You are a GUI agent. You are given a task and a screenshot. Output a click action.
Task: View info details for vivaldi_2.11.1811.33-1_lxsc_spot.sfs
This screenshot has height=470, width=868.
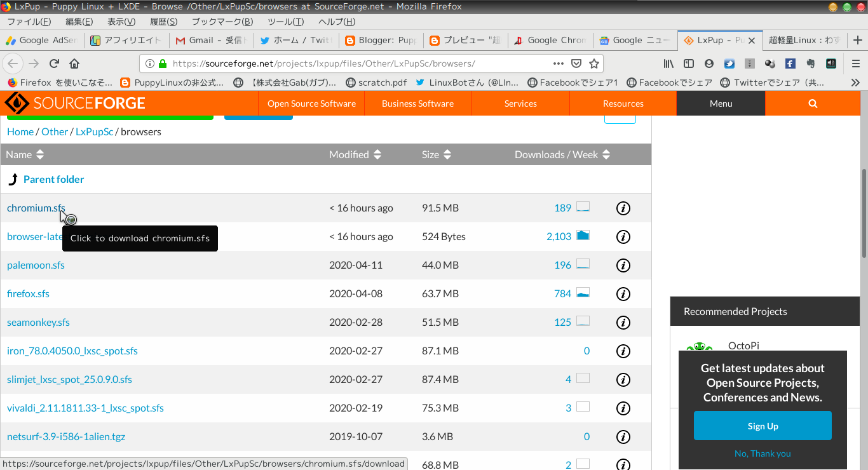[623, 408]
